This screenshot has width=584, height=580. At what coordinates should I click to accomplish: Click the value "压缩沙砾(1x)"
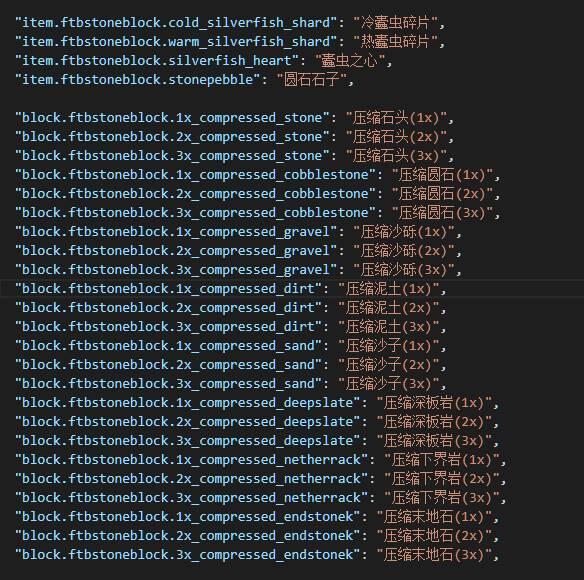tap(404, 232)
